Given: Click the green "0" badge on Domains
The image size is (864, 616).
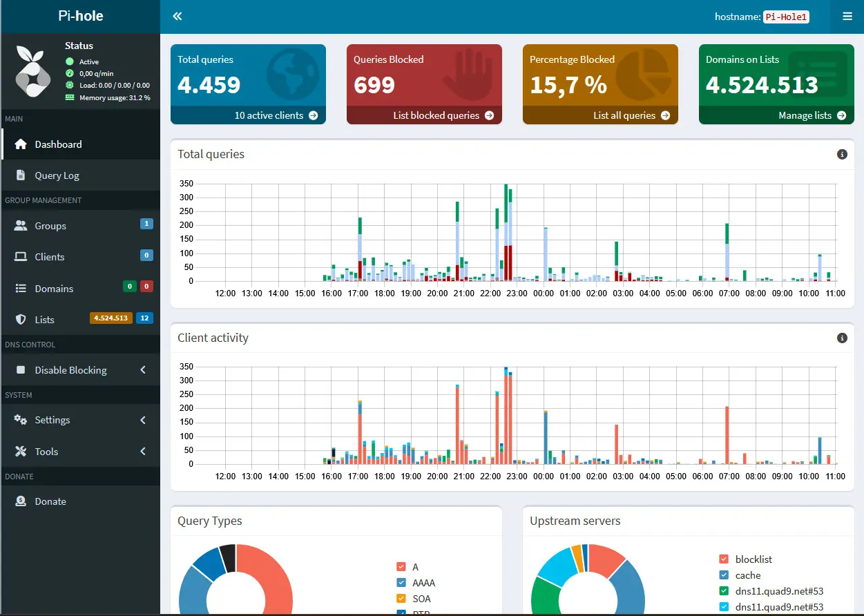Looking at the screenshot, I should (x=129, y=287).
